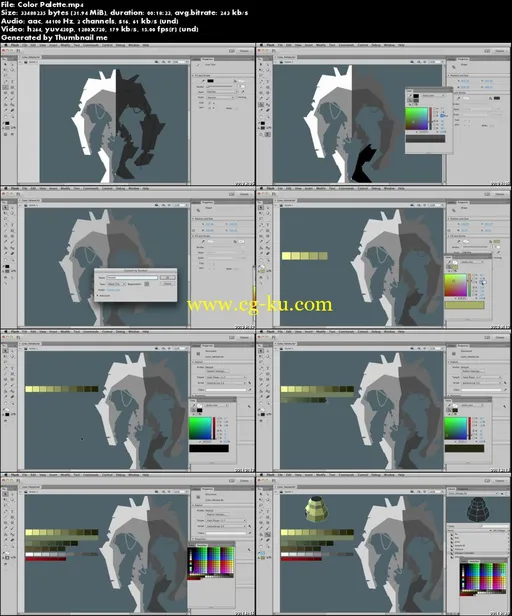Screen dimensions: 512x616
Task: Open the Scale dropdown in the top-left frame's Properties
Action: [220, 97]
